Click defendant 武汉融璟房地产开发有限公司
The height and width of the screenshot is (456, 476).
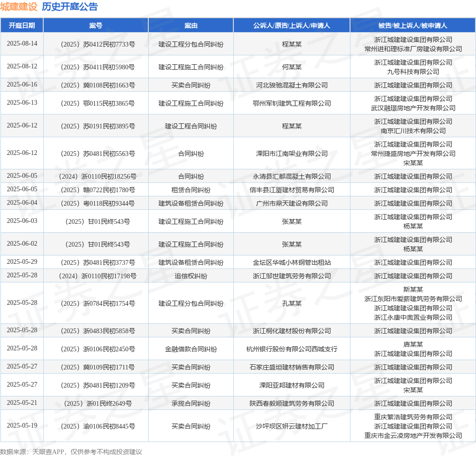pyautogui.click(x=413, y=108)
